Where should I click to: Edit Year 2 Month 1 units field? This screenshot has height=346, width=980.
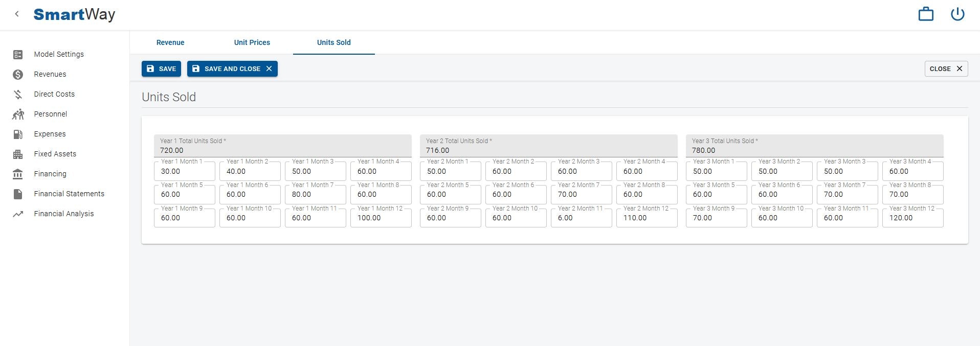click(x=451, y=171)
